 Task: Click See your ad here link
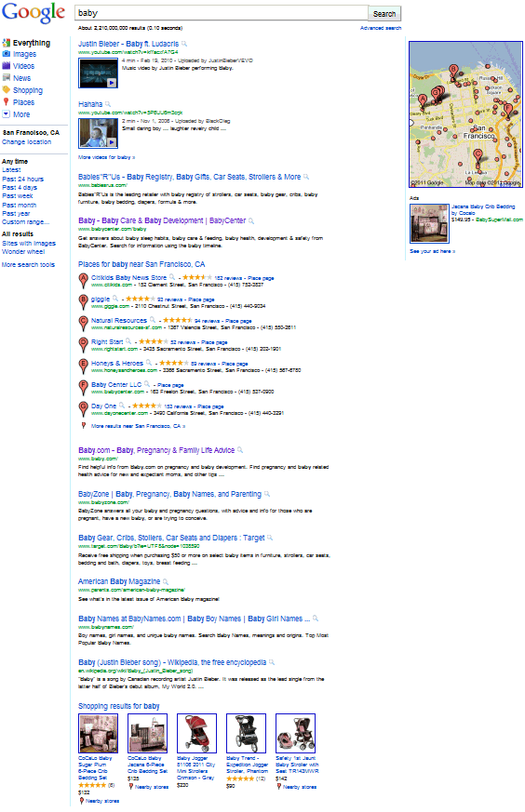432,251
